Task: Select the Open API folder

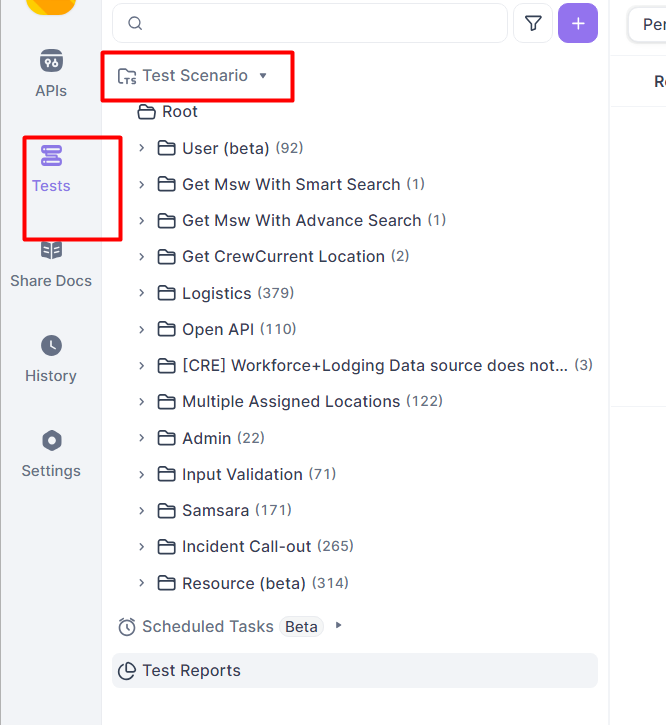Action: coord(218,329)
